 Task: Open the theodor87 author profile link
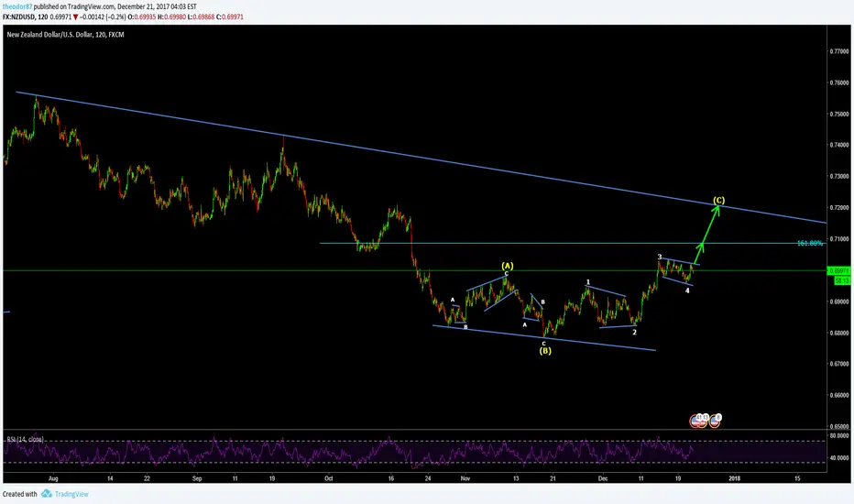click(17, 6)
